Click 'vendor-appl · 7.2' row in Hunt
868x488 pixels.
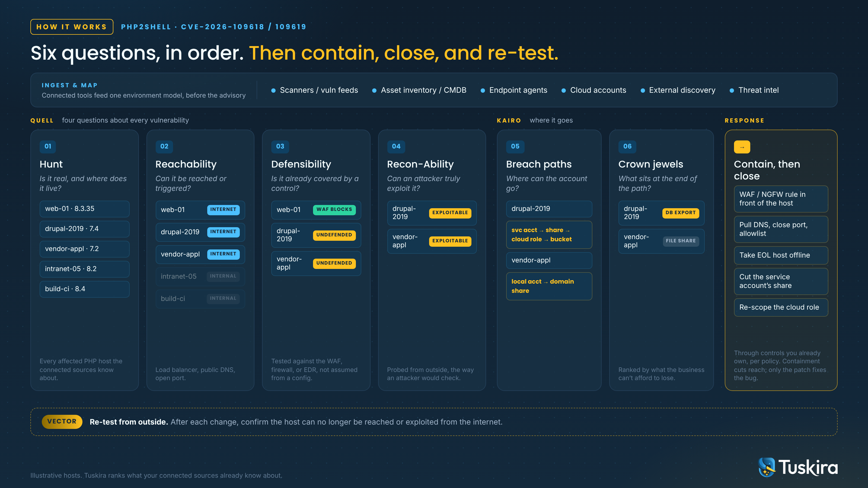click(85, 249)
